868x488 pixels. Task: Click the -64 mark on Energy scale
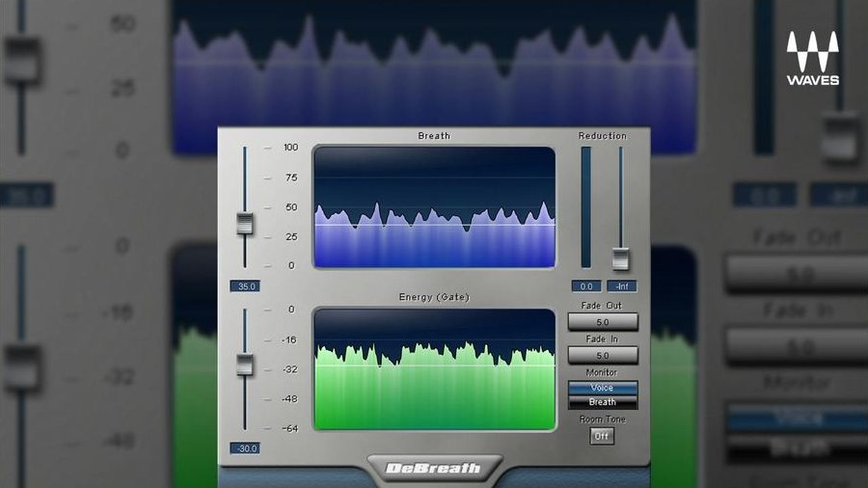tap(289, 428)
